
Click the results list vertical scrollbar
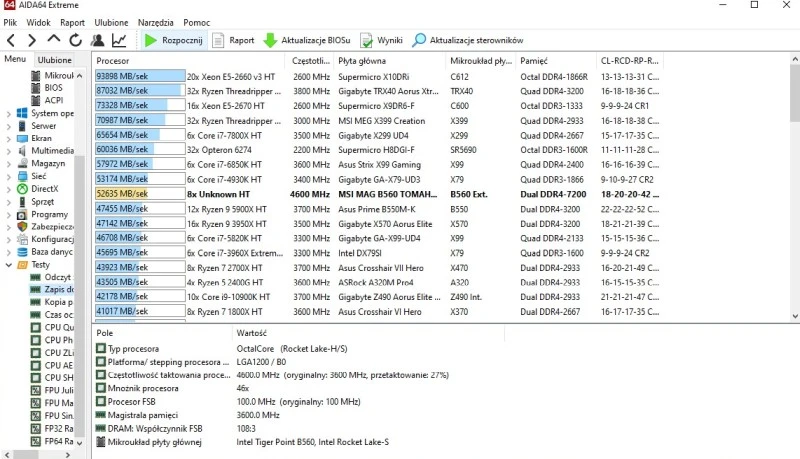pyautogui.click(x=793, y=200)
